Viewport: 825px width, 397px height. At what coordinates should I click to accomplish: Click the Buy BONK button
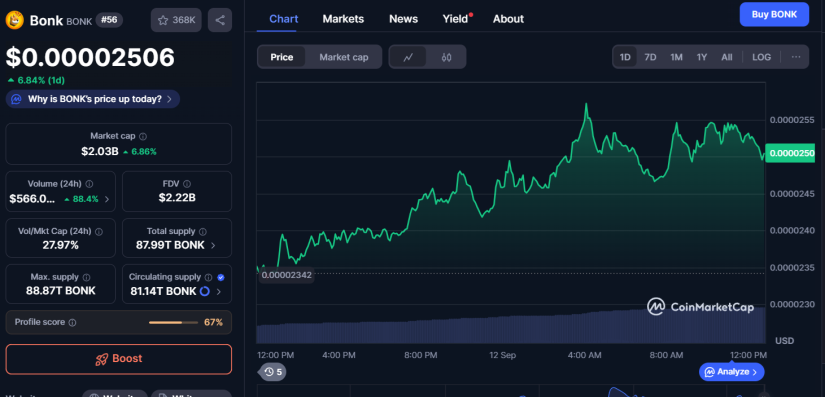[x=774, y=14]
